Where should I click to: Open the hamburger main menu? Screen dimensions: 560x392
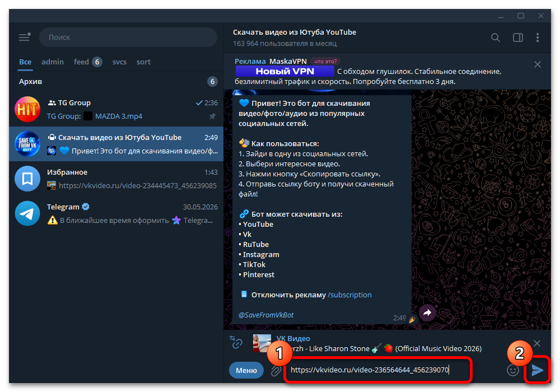(25, 37)
